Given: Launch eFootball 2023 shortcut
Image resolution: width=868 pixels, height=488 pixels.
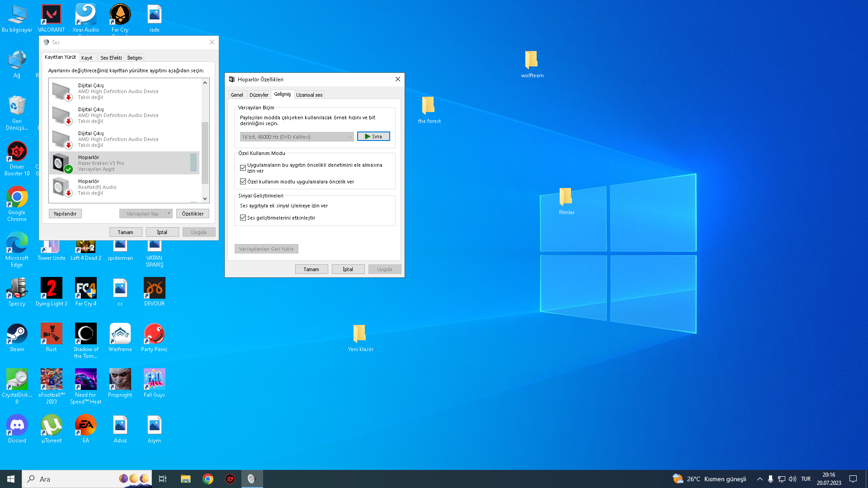Looking at the screenshot, I should pyautogui.click(x=51, y=386).
